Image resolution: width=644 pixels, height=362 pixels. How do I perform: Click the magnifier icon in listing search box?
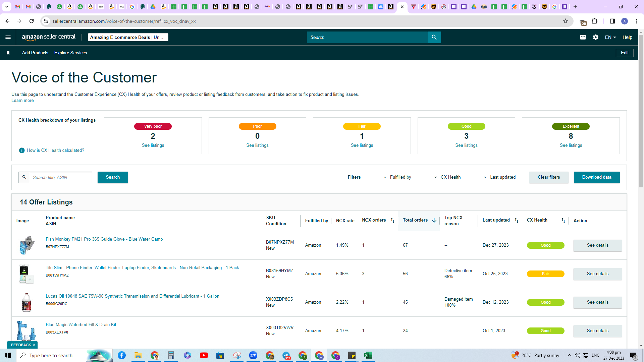[24, 177]
